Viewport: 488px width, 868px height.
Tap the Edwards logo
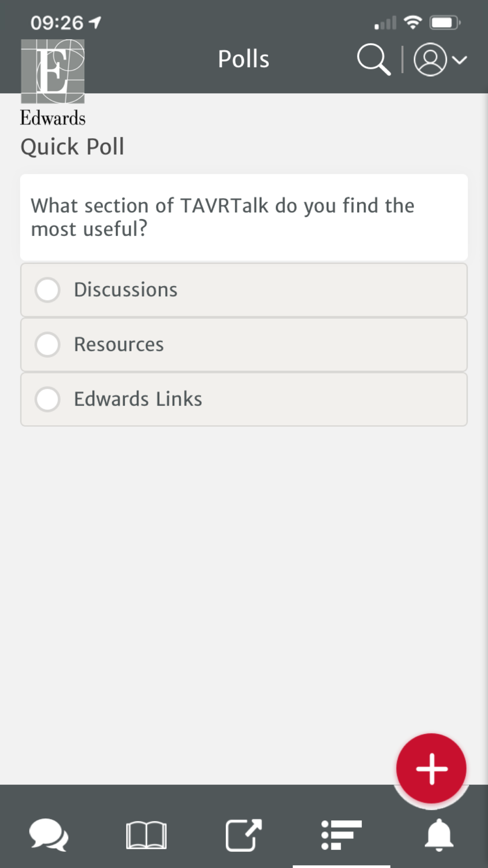point(53,83)
